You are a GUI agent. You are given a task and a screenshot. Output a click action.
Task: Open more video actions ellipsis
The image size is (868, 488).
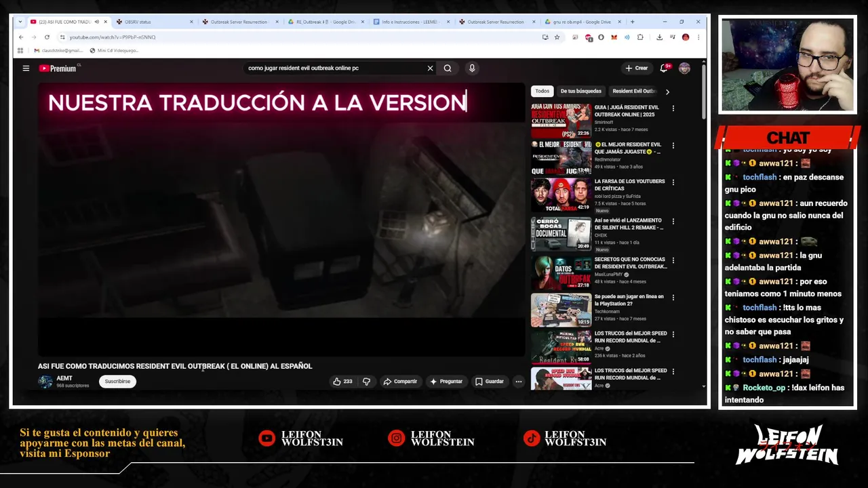(519, 382)
